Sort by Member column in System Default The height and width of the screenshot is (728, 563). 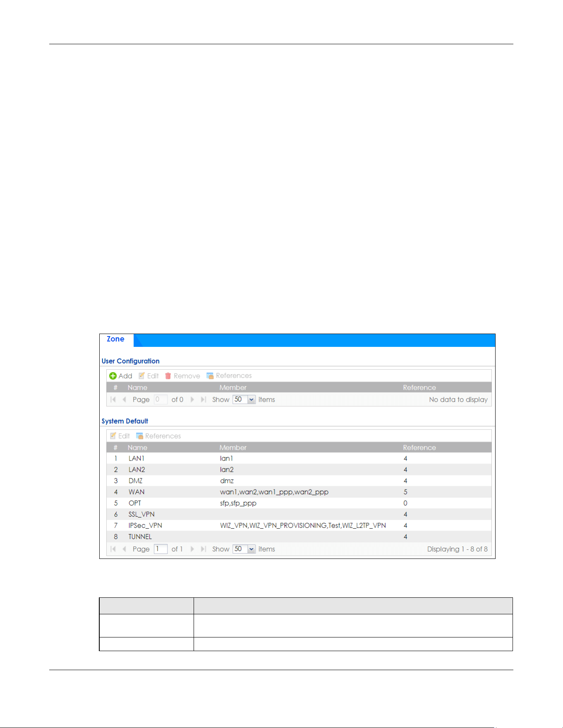tap(233, 447)
